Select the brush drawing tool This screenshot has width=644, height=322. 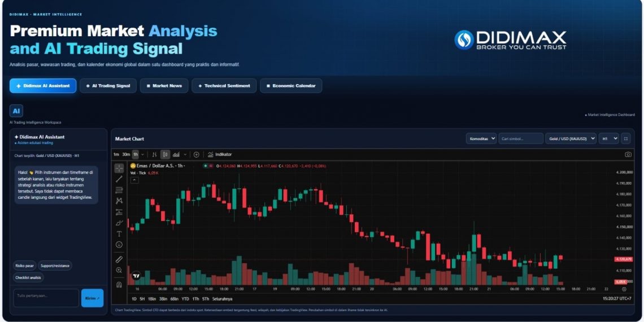coord(119,223)
